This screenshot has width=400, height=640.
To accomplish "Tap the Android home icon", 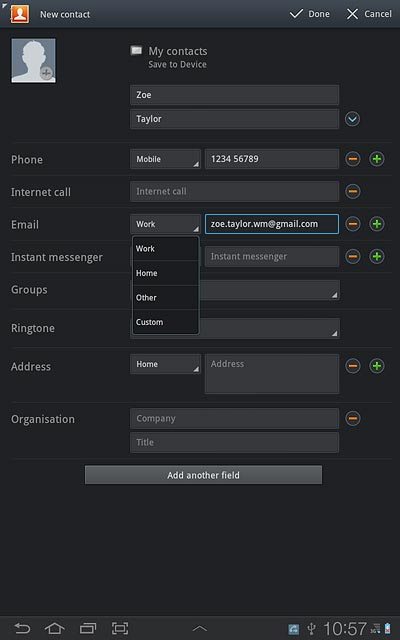I will click(55, 628).
